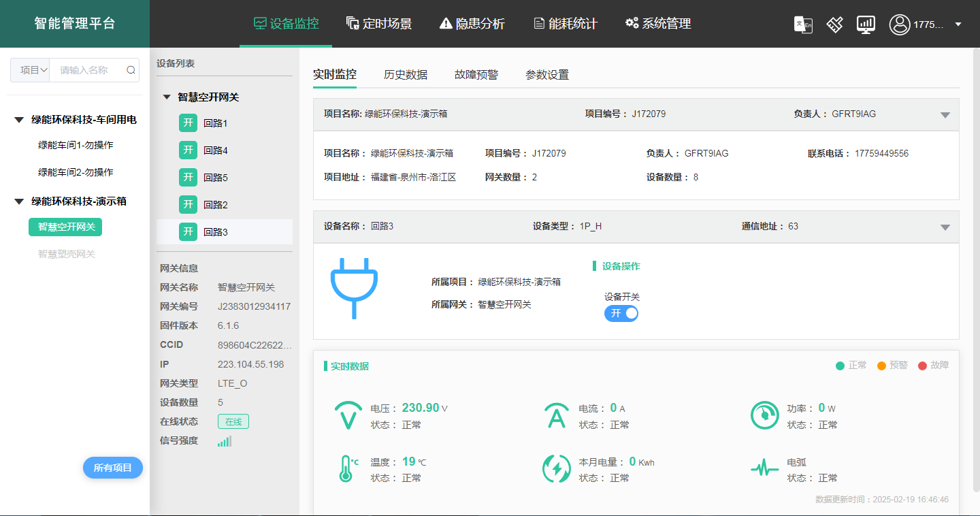The image size is (980, 516).
Task: Toggle the 设备开关 switch off
Action: (x=621, y=313)
